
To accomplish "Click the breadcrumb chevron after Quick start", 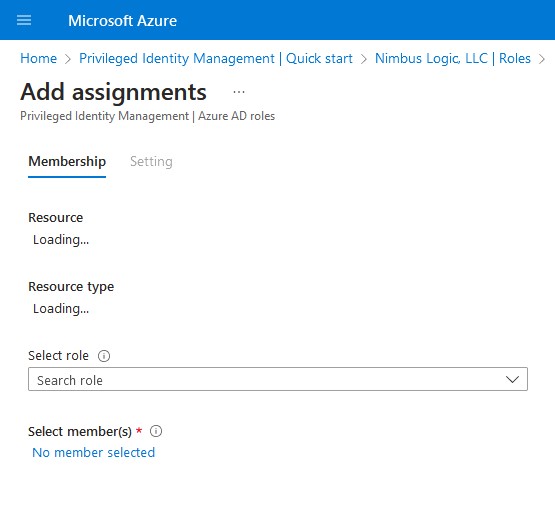I will pyautogui.click(x=364, y=59).
